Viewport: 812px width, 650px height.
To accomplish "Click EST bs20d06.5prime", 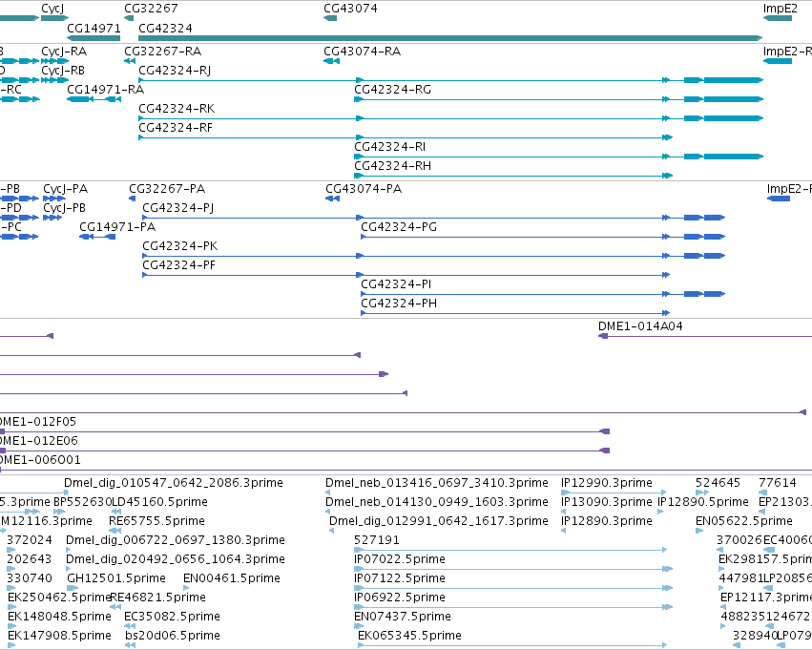I will click(x=173, y=636).
